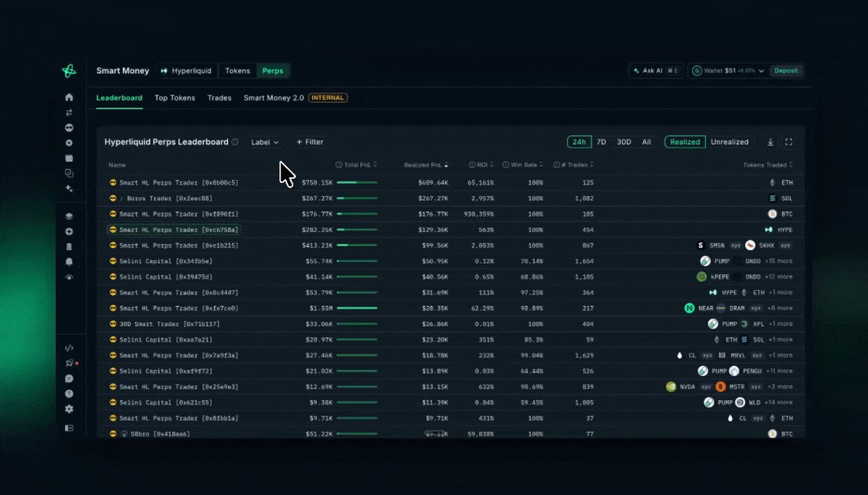Expand '+15 more' tokens in 0x34fb5e row

click(x=780, y=261)
